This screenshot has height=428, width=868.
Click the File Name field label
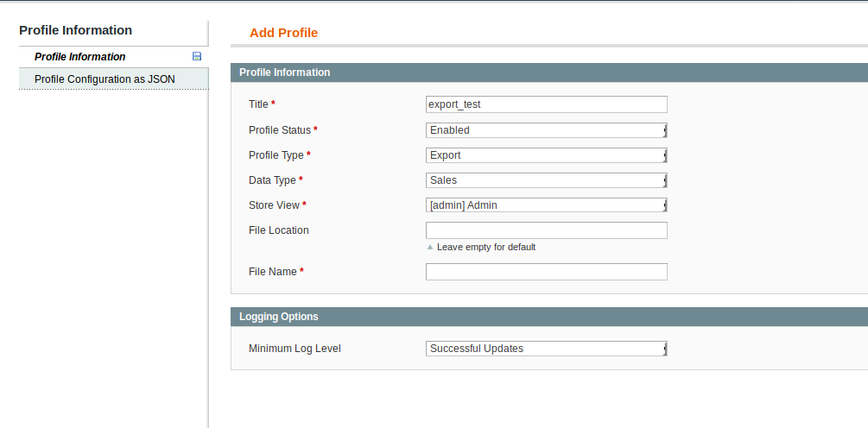point(273,272)
